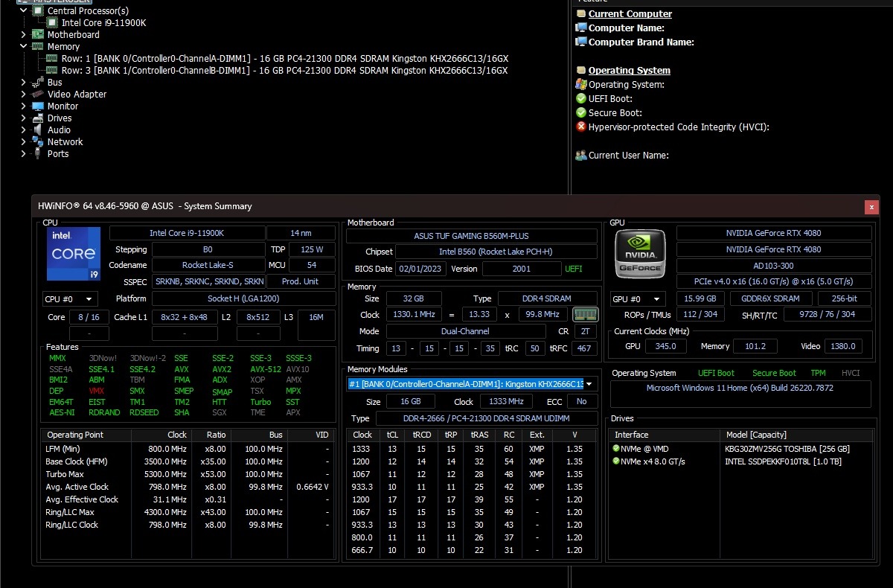This screenshot has width=893, height=588.
Task: Click the Intel Core i9-11900K CPU tree icon
Action: pyautogui.click(x=52, y=22)
